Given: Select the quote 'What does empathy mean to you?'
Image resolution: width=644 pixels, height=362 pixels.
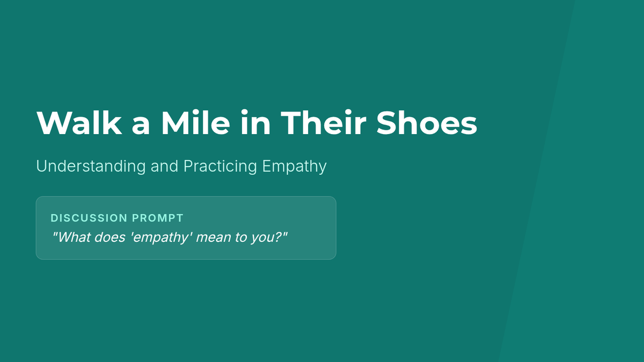Looking at the screenshot, I should (x=170, y=237).
